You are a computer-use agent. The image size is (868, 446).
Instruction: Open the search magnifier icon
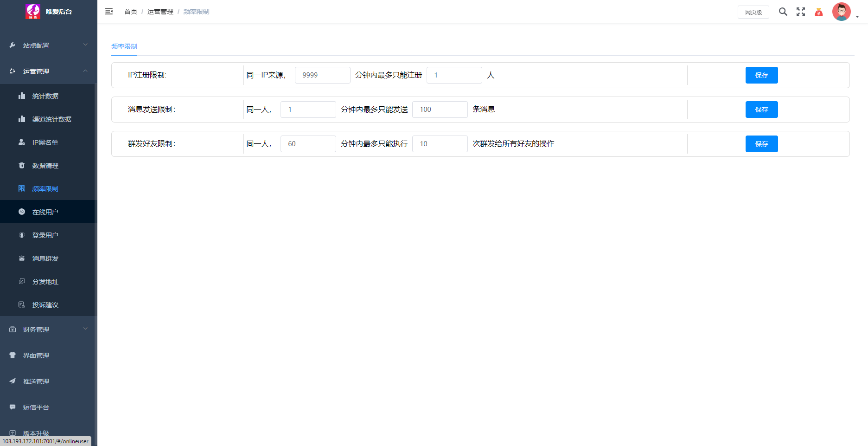click(x=783, y=12)
